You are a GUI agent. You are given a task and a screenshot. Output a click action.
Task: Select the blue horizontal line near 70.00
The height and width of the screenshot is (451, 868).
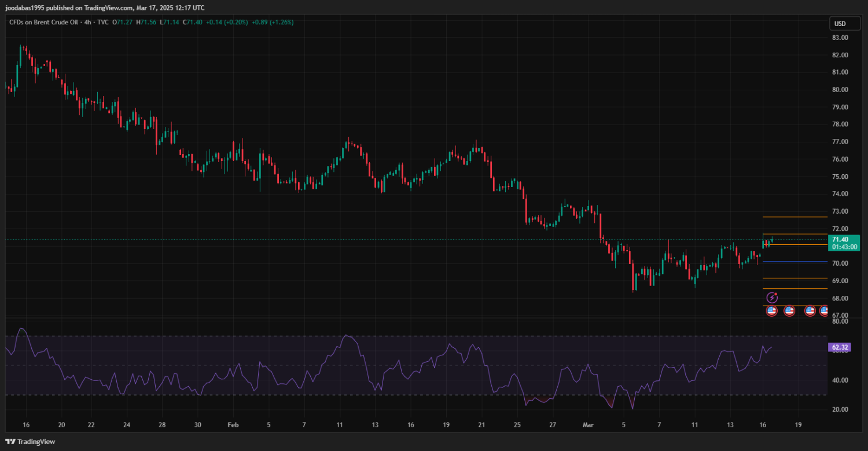794,262
